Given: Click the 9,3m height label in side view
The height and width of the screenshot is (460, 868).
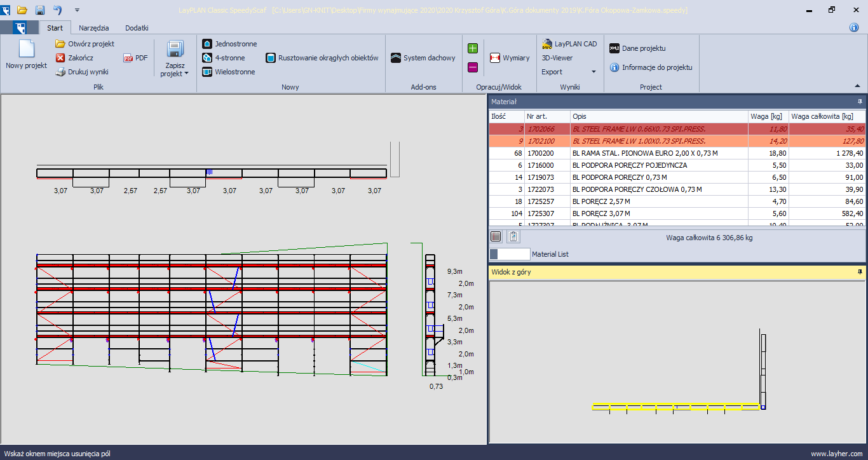Looking at the screenshot, I should 455,271.
